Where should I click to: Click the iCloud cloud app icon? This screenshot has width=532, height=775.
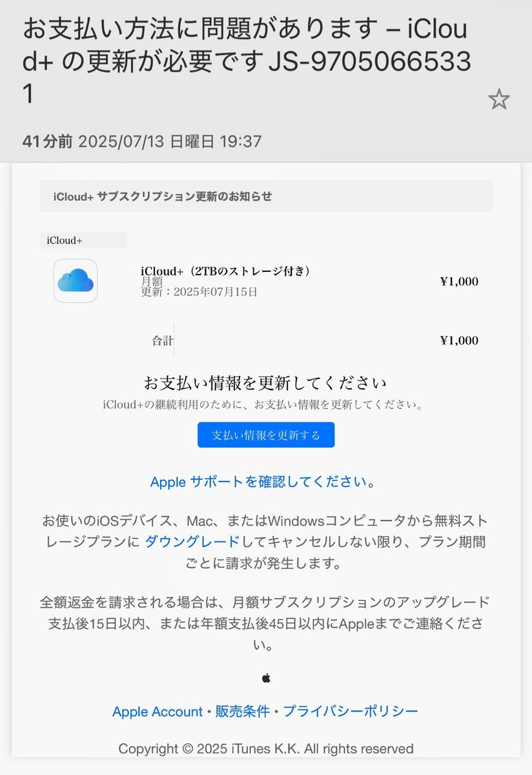76,281
